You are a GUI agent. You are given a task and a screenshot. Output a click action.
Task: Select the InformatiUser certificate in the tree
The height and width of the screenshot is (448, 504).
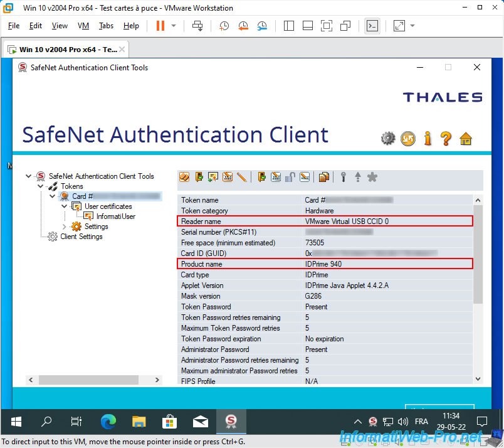116,216
